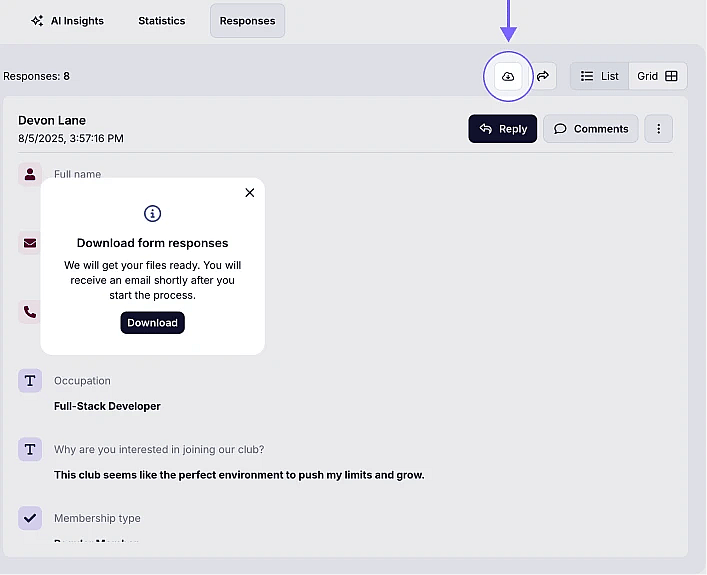Click the Download button in popup
The height and width of the screenshot is (575, 707).
point(152,323)
